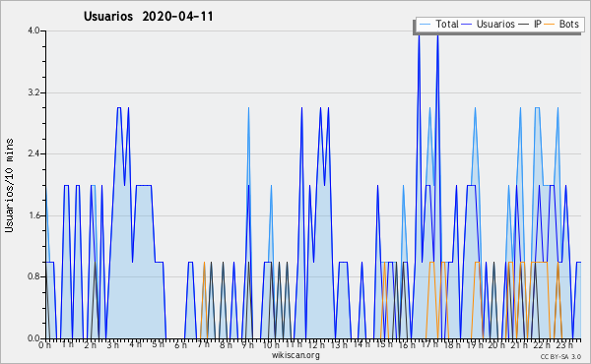
Task: Click the 'wikiscan.org' caption
Action: (295, 355)
